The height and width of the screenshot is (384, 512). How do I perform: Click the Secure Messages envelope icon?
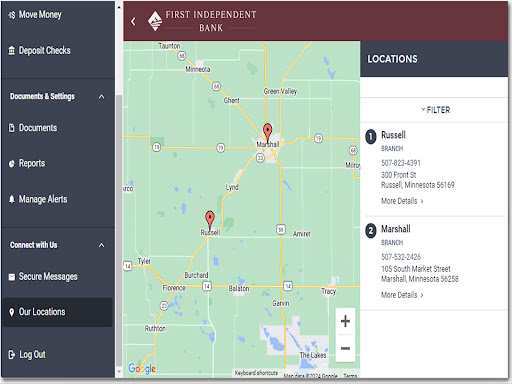point(12,277)
